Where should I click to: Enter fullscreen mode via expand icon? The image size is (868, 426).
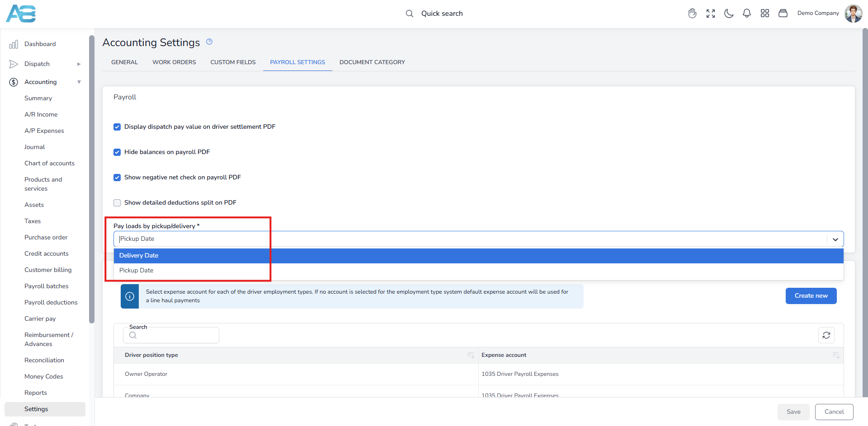(710, 14)
